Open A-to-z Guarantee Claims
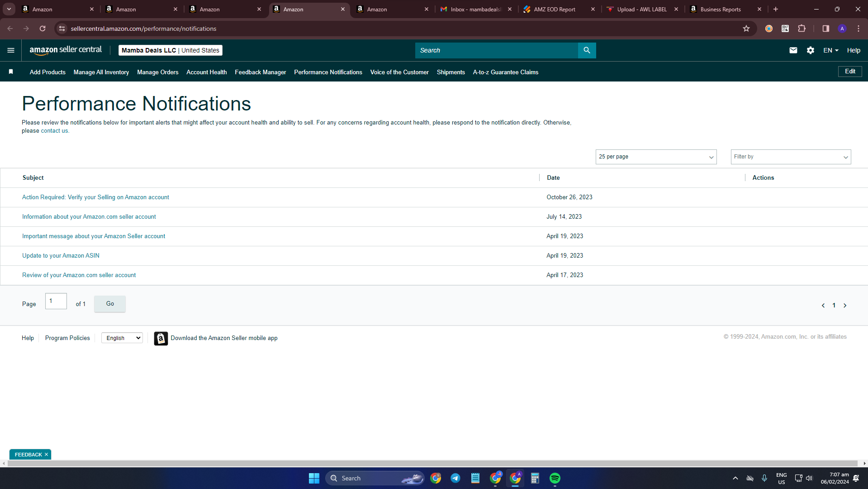Screen dimensions: 868x489 click(506, 72)
